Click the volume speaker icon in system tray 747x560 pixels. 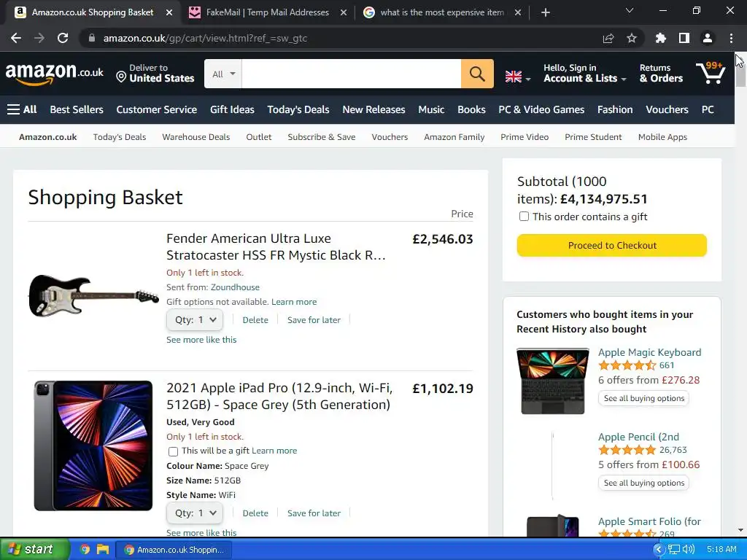[689, 550]
